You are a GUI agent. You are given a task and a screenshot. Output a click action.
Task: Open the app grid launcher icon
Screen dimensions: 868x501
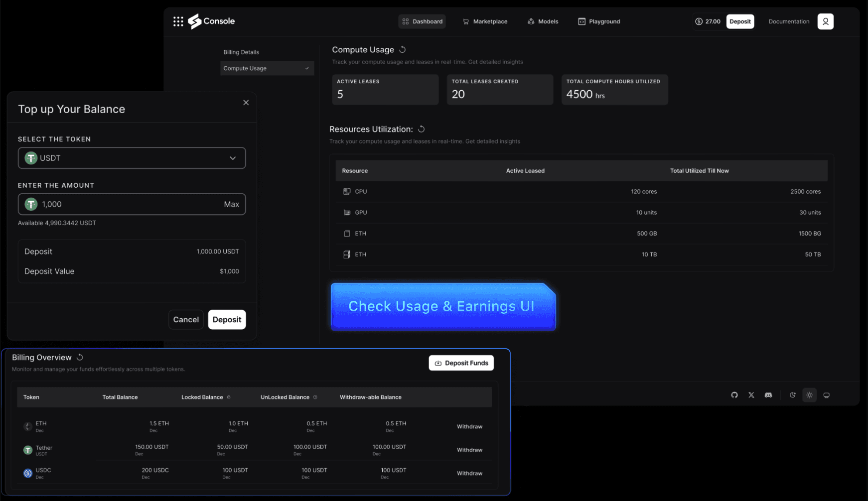click(178, 21)
